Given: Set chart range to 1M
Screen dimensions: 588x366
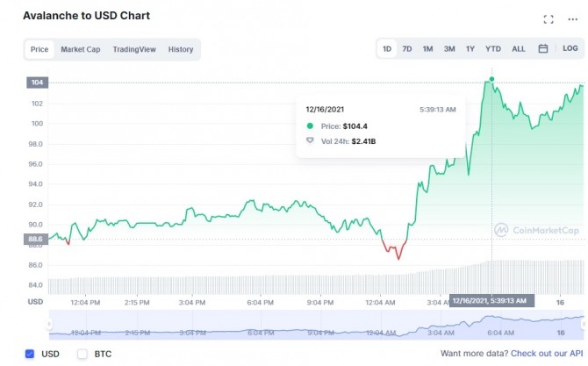Looking at the screenshot, I should (x=427, y=49).
